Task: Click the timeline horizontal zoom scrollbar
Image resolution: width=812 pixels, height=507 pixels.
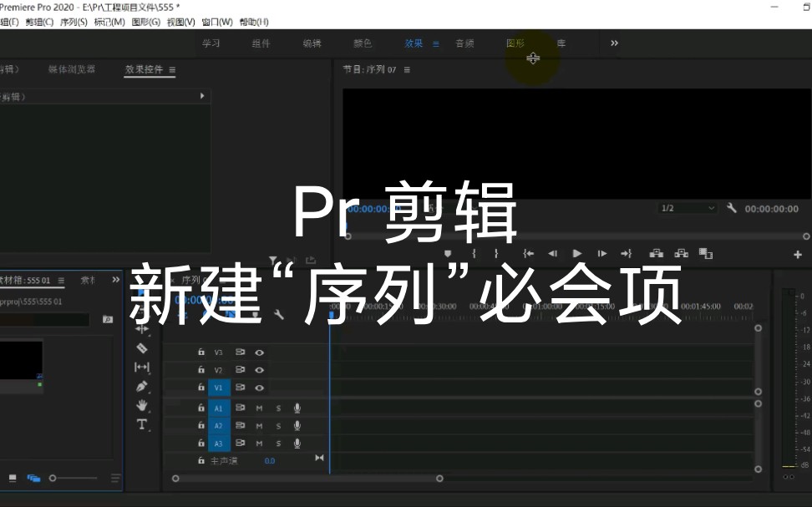Action: pyautogui.click(x=307, y=478)
